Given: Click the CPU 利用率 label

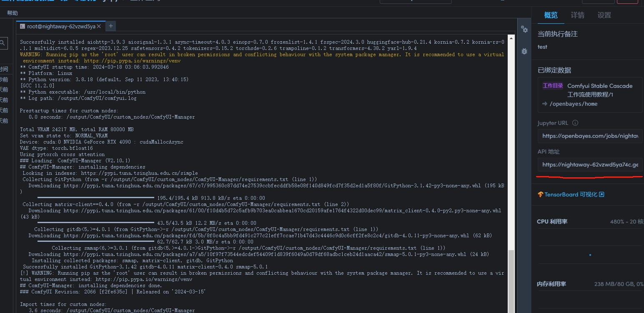Looking at the screenshot, I should pyautogui.click(x=552, y=221).
